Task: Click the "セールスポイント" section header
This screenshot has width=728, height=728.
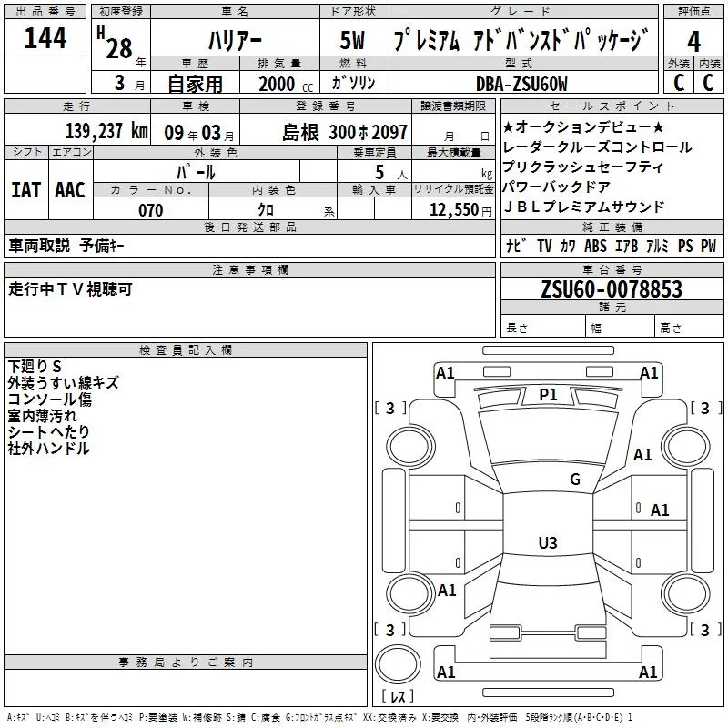Action: point(612,106)
